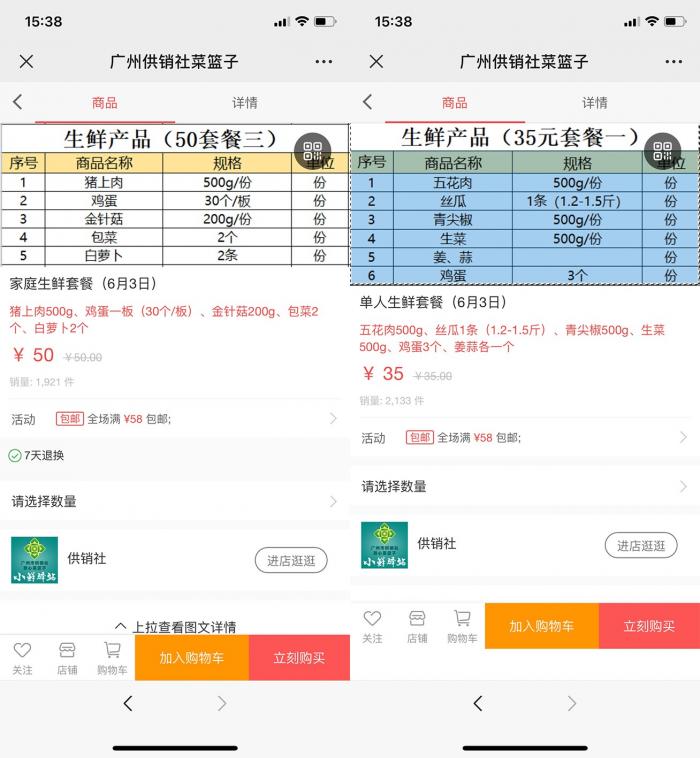The width and height of the screenshot is (700, 758).
Task: Tap the red description starting 猪上肉500g
Action: click(x=164, y=320)
